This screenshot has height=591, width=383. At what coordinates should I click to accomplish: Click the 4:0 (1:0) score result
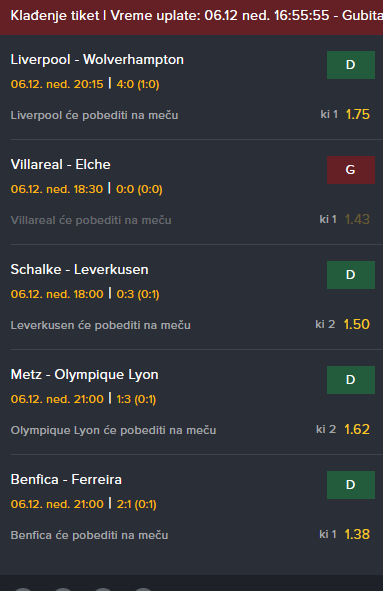pos(138,84)
